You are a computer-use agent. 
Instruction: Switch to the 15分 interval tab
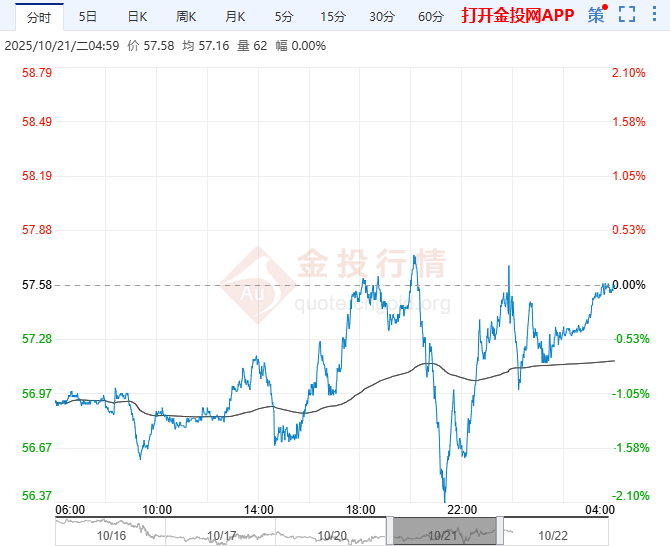point(333,17)
